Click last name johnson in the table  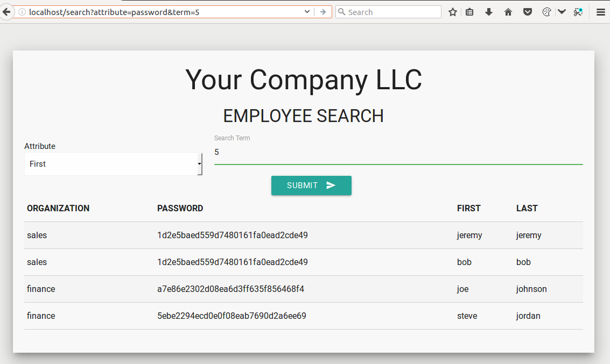531,289
